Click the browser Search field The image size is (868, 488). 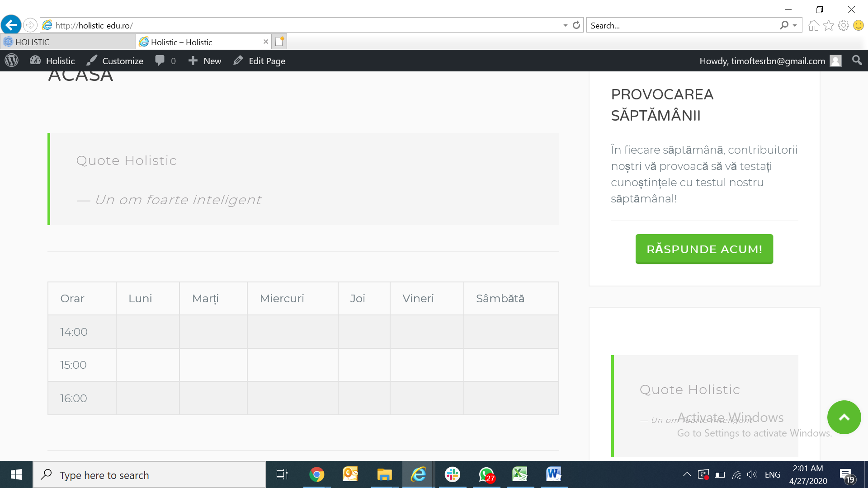point(683,25)
